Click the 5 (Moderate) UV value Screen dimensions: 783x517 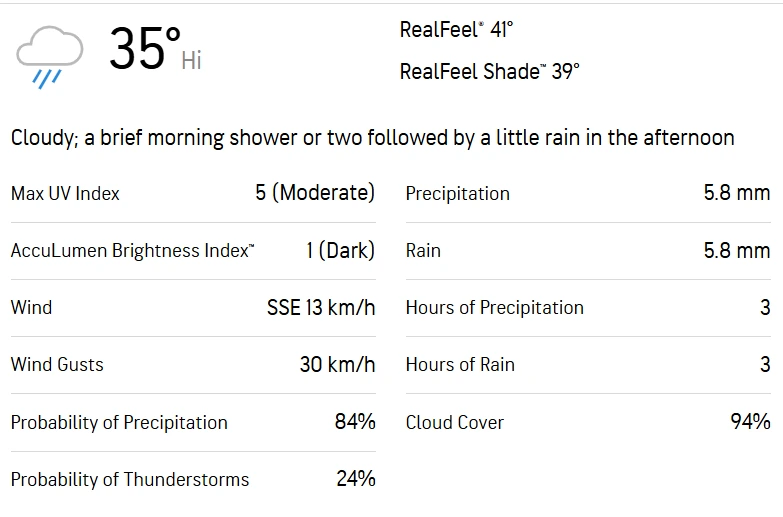point(315,193)
